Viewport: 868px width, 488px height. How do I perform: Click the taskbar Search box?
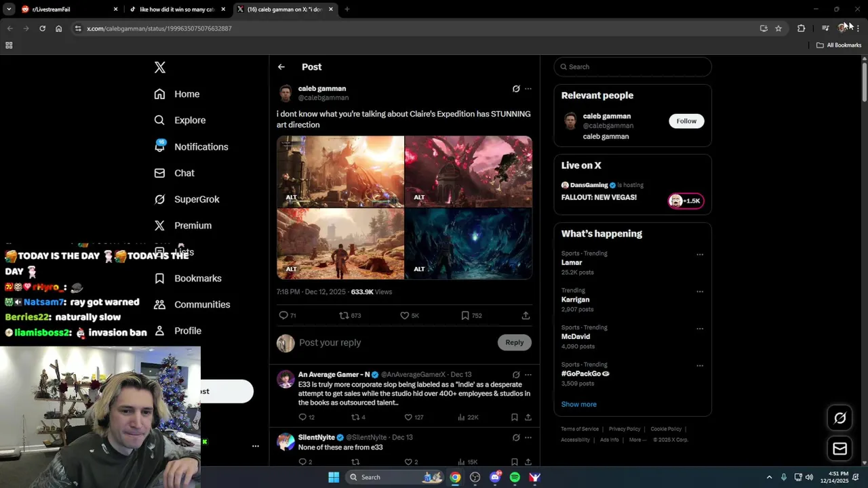[x=396, y=477]
